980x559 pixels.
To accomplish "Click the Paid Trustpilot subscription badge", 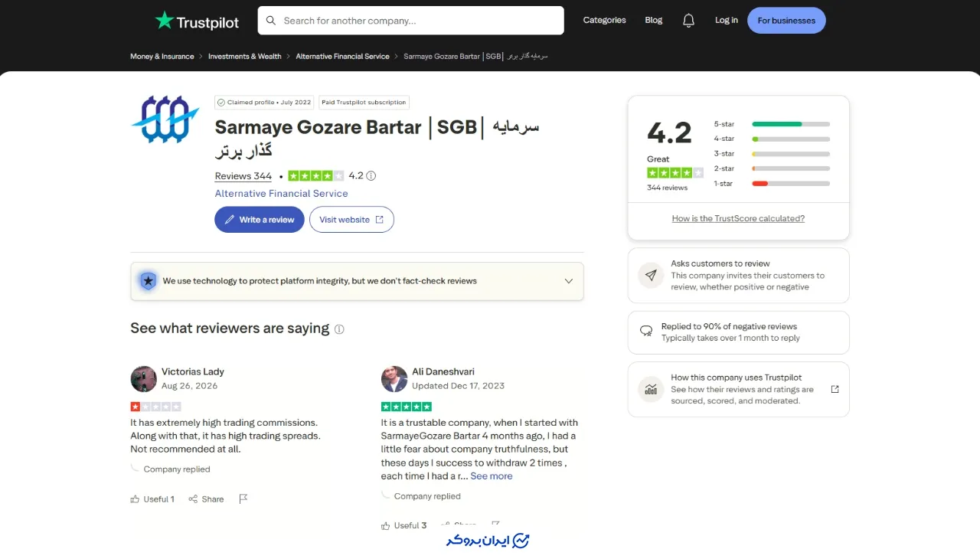I will [x=364, y=102].
